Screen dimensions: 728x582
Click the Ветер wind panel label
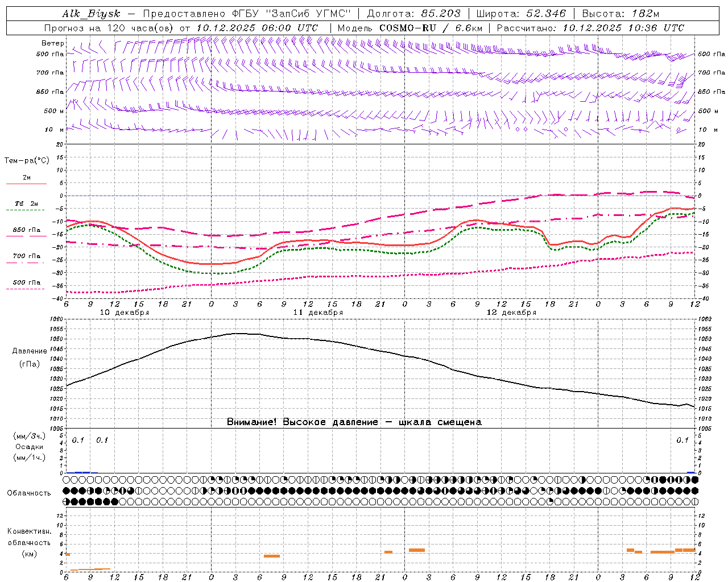53,43
